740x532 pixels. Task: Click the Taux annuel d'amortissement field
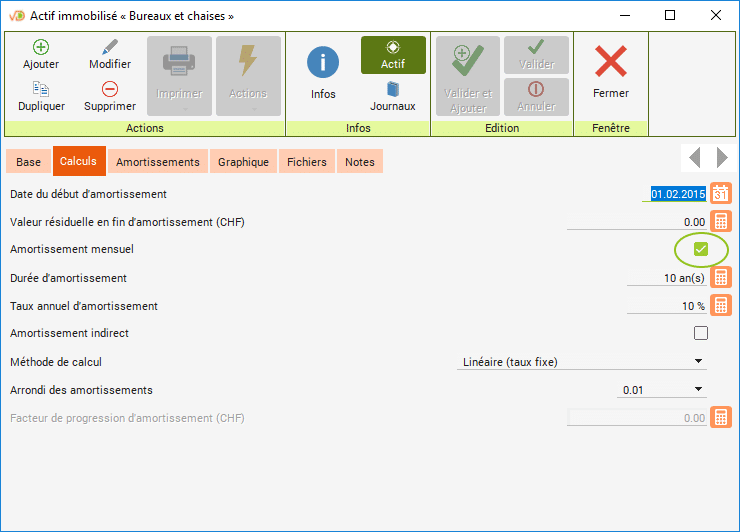click(666, 306)
